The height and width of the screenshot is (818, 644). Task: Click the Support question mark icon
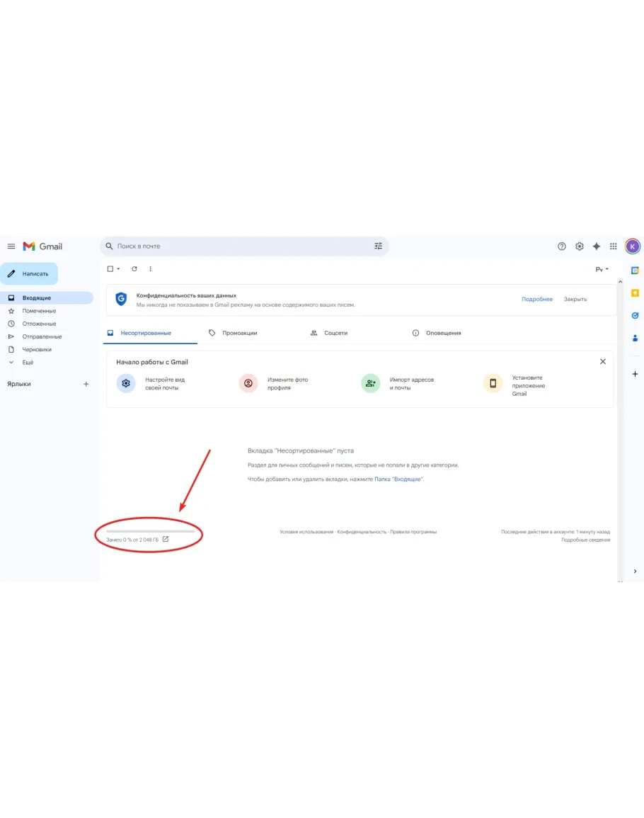tap(562, 246)
